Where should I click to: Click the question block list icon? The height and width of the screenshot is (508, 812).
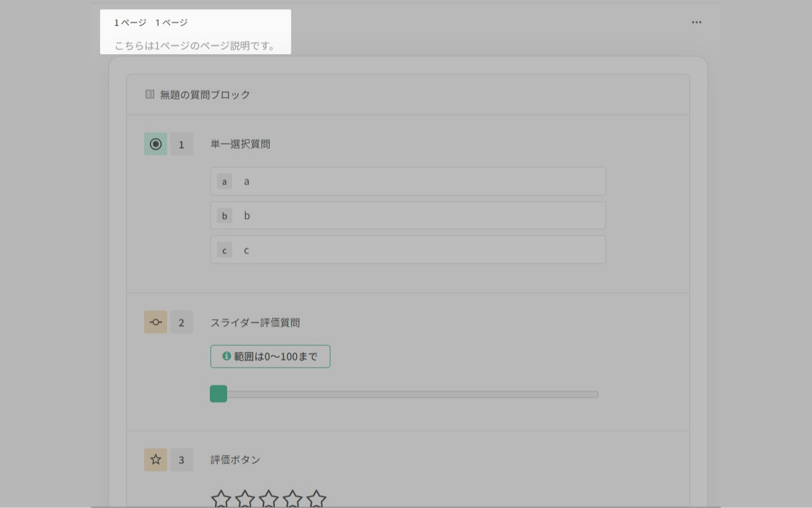pos(150,94)
